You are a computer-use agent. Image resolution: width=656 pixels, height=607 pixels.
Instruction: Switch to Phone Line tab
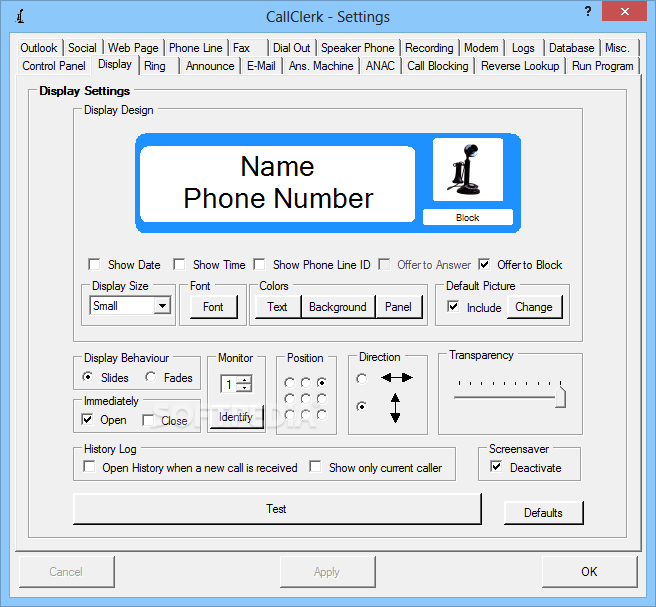click(x=195, y=48)
